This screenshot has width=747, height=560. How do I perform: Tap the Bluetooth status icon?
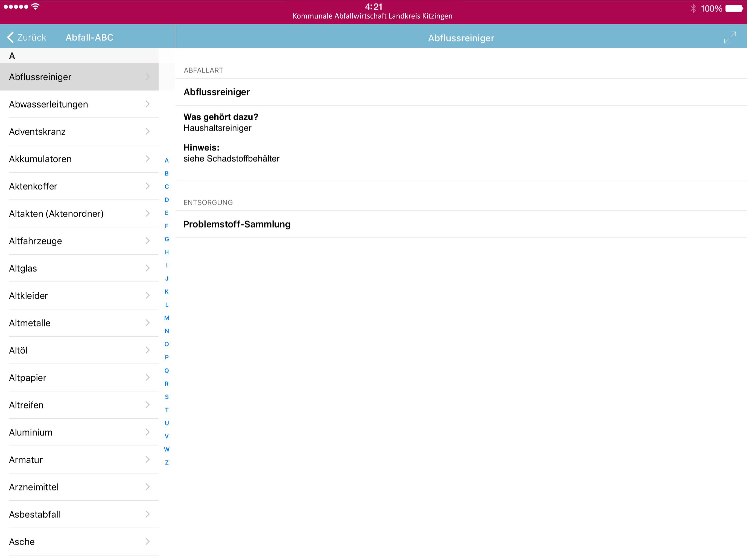[693, 8]
